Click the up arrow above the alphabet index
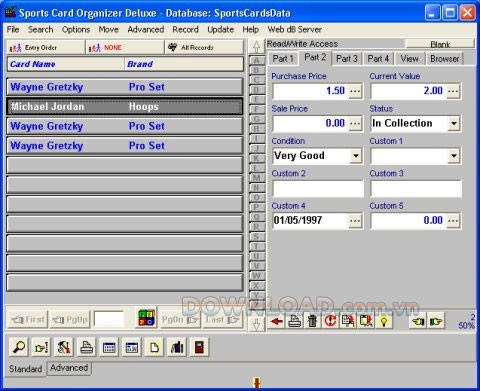 click(x=256, y=46)
